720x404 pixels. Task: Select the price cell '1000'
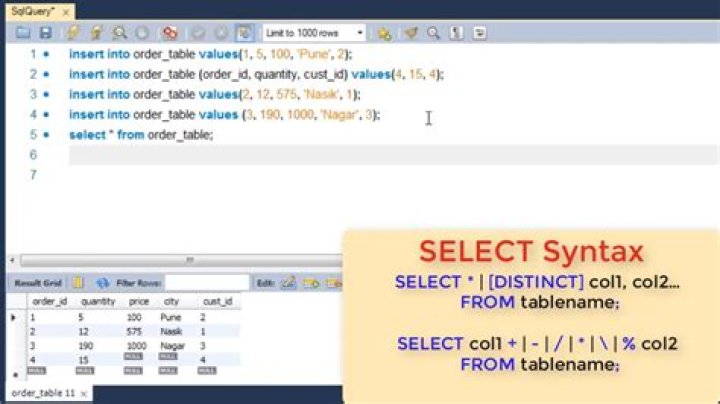(x=136, y=346)
